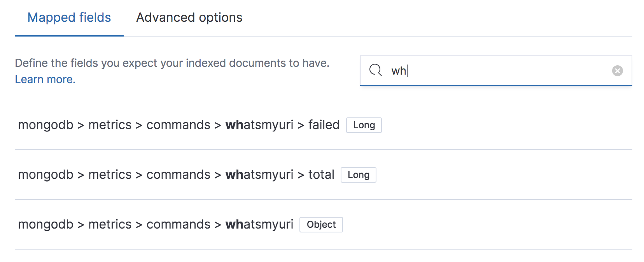Click the Long badge on the total row
The width and height of the screenshot is (644, 262).
359,175
